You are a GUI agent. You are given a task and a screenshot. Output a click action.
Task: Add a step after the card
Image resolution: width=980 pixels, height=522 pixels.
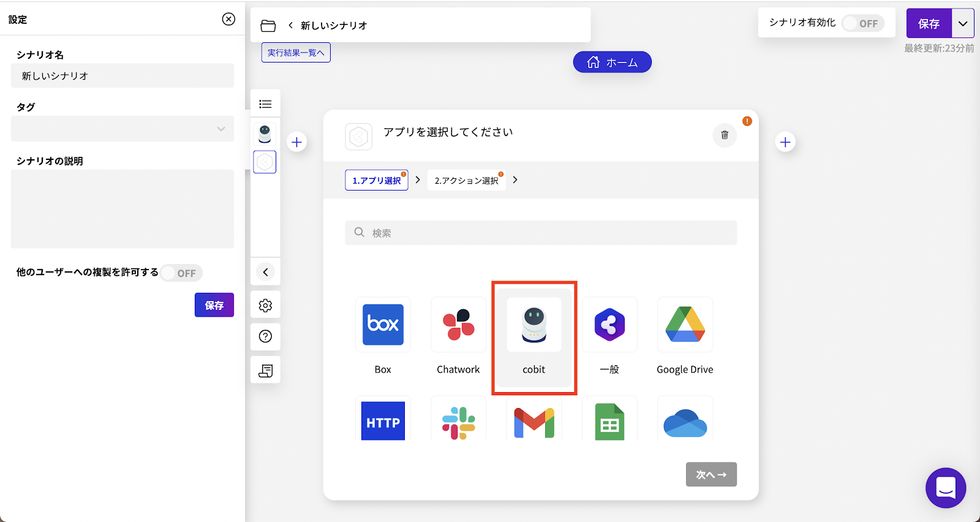(785, 142)
